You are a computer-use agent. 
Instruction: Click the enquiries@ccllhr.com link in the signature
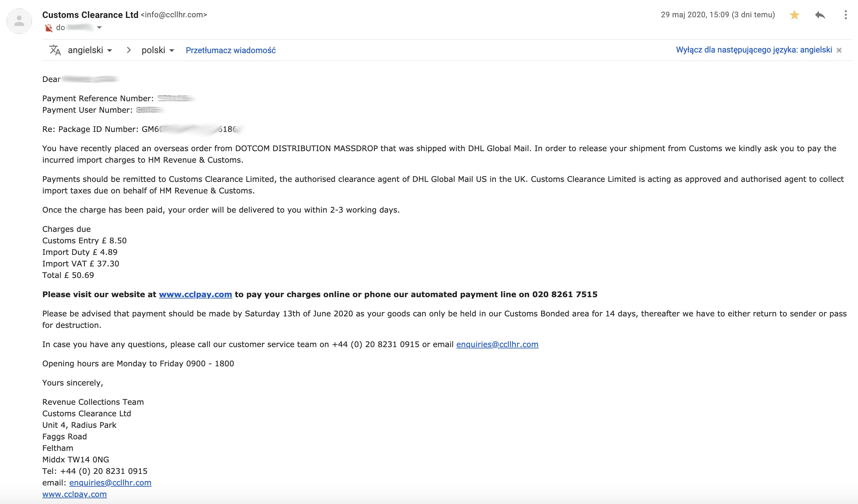[x=110, y=483]
